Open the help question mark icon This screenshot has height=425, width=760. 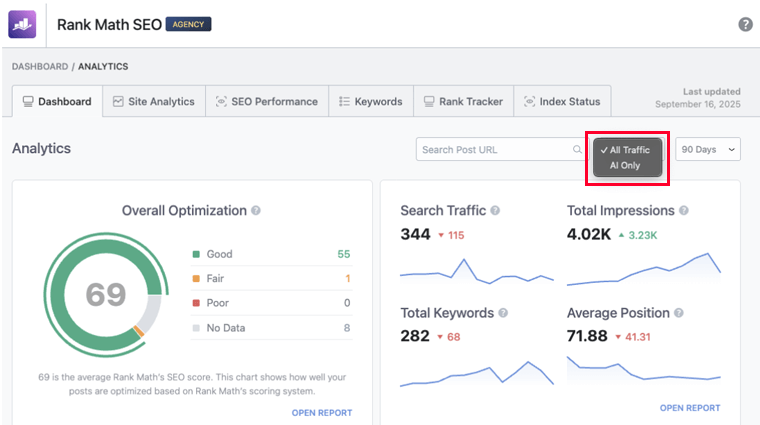pyautogui.click(x=745, y=24)
